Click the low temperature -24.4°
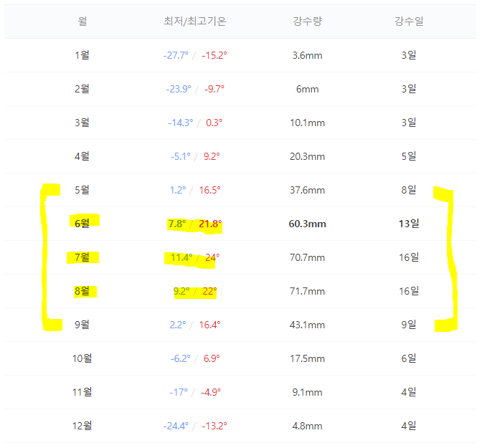This screenshot has height=448, width=482. (x=176, y=426)
